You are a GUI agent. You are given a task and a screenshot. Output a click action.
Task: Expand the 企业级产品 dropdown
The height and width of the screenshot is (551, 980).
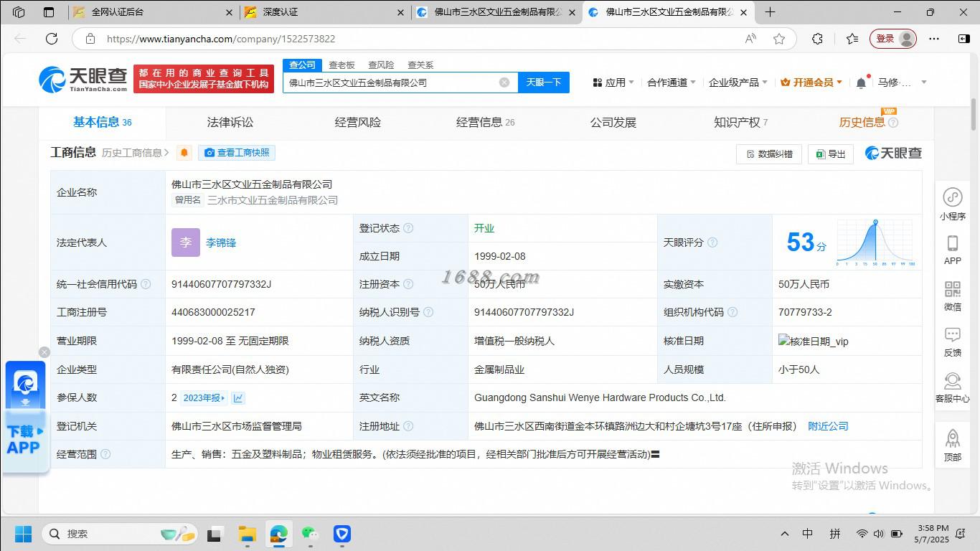738,83
